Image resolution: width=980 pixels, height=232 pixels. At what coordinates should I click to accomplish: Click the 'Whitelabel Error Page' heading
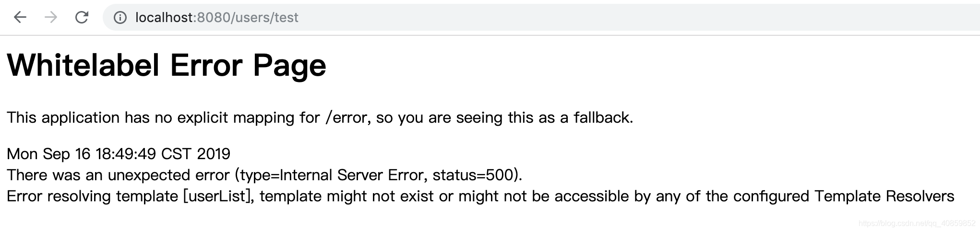pyautogui.click(x=167, y=65)
